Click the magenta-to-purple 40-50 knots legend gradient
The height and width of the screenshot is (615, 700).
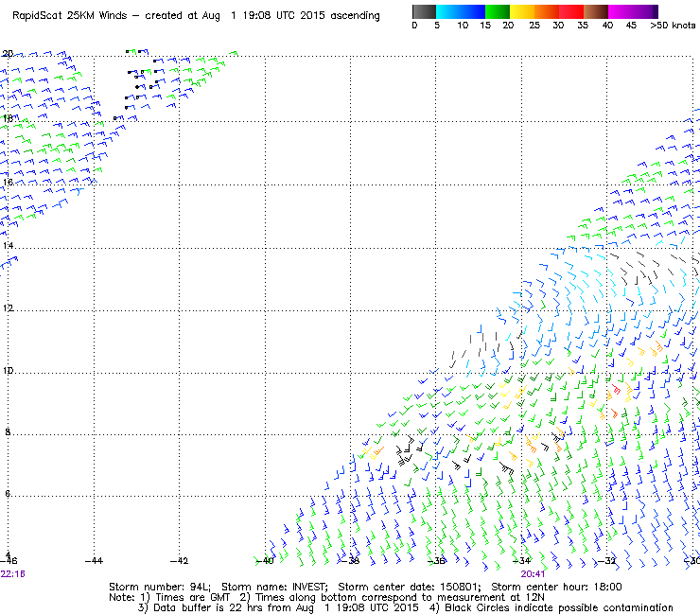(x=633, y=11)
